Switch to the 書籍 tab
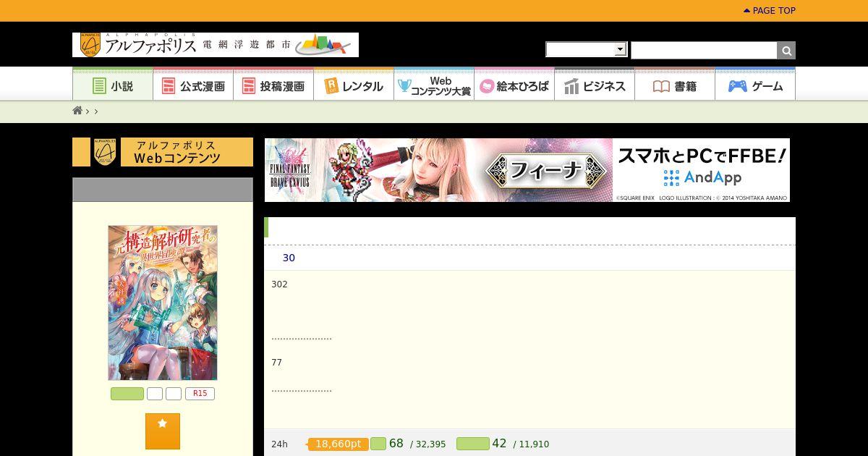 pyautogui.click(x=675, y=85)
